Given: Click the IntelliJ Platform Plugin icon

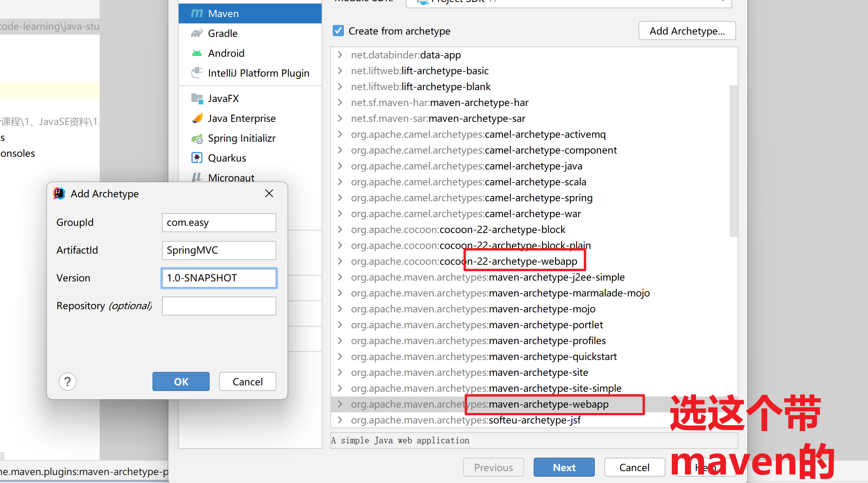Looking at the screenshot, I should pos(197,73).
